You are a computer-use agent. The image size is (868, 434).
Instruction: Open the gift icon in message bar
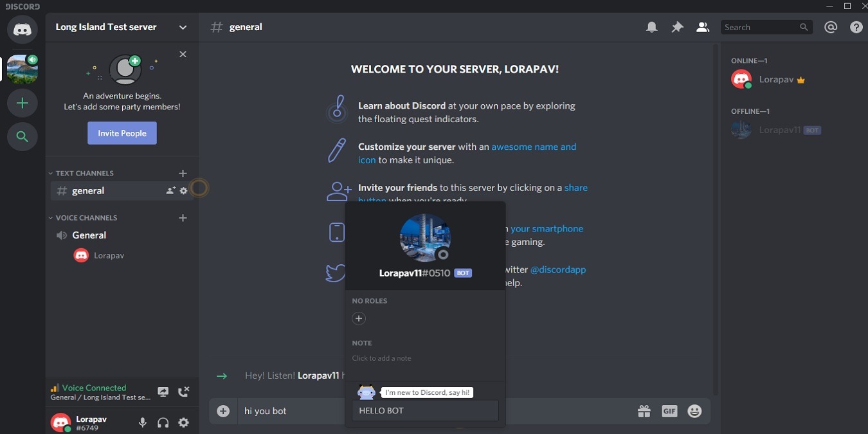[x=644, y=410]
